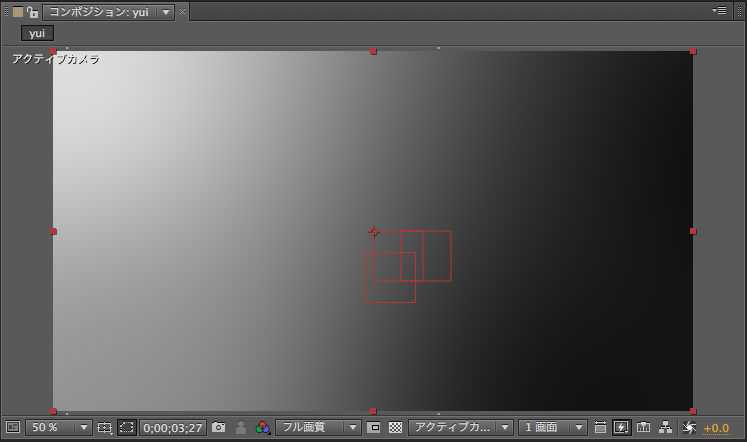
Task: Toggle the viewer lock padlock icon
Action: (32, 12)
